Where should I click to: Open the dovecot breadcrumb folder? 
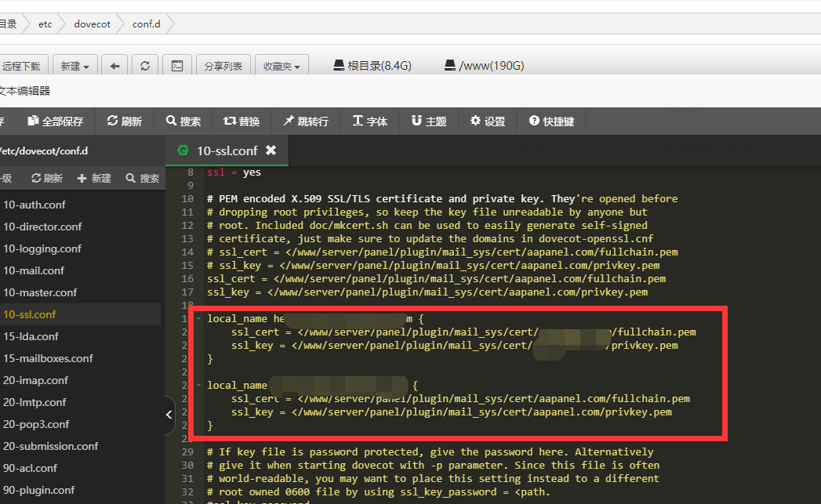pyautogui.click(x=93, y=24)
